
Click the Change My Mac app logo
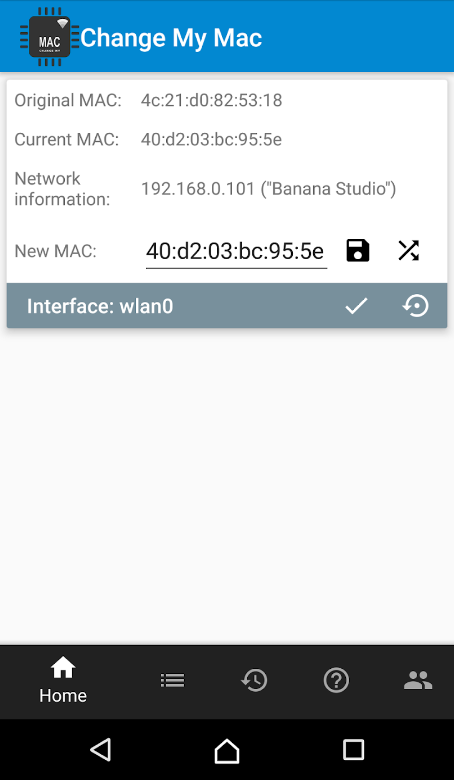point(50,37)
